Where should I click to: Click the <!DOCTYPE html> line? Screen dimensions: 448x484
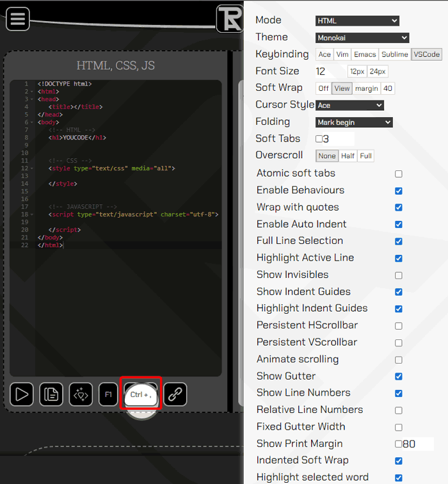coord(65,84)
